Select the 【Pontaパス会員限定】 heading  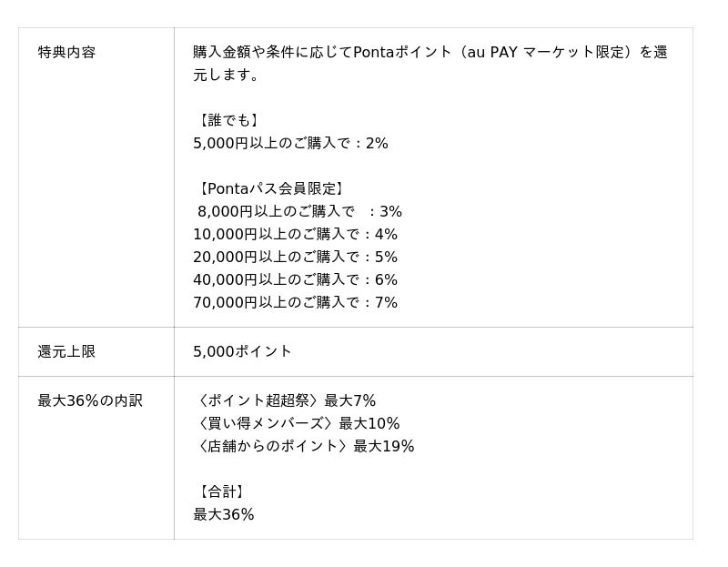coord(270,188)
